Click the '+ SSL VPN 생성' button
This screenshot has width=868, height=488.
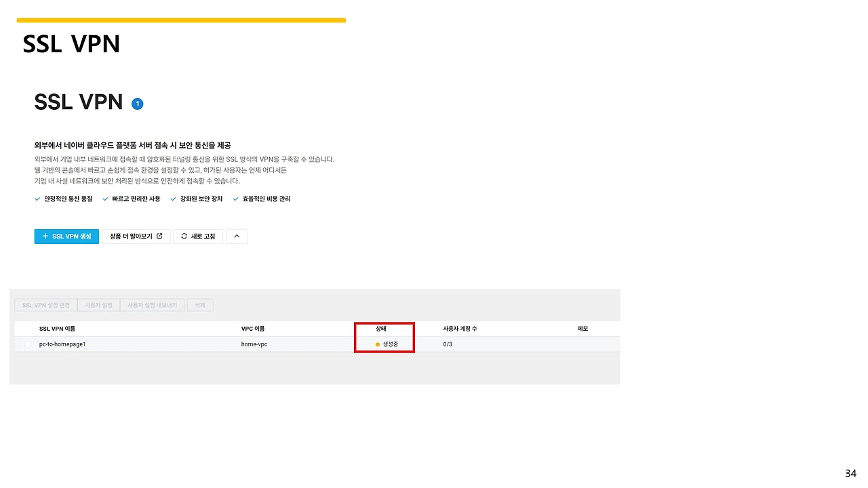tap(66, 237)
